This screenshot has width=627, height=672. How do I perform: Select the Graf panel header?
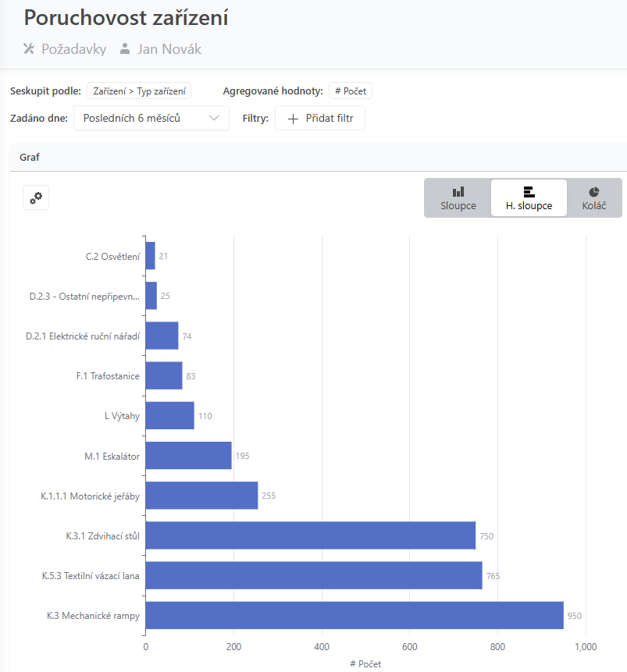[x=319, y=158]
